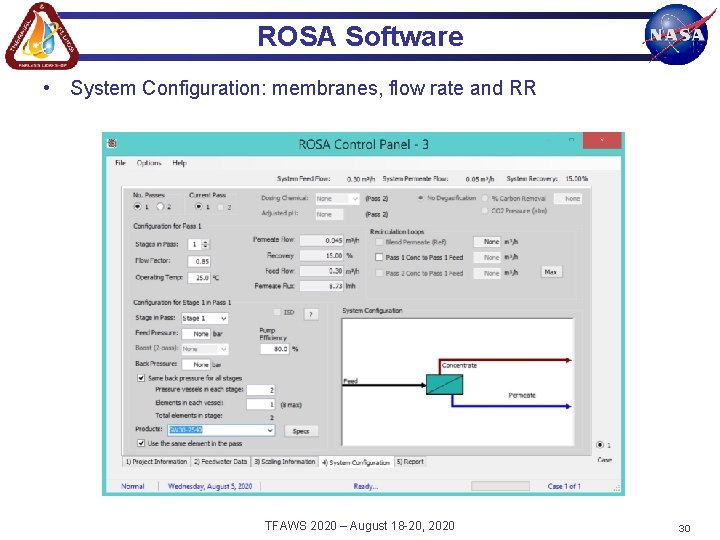Adjust the Stages in Pass stepper
Image resolution: width=720 pixels, height=540 pixels.
coord(205,244)
